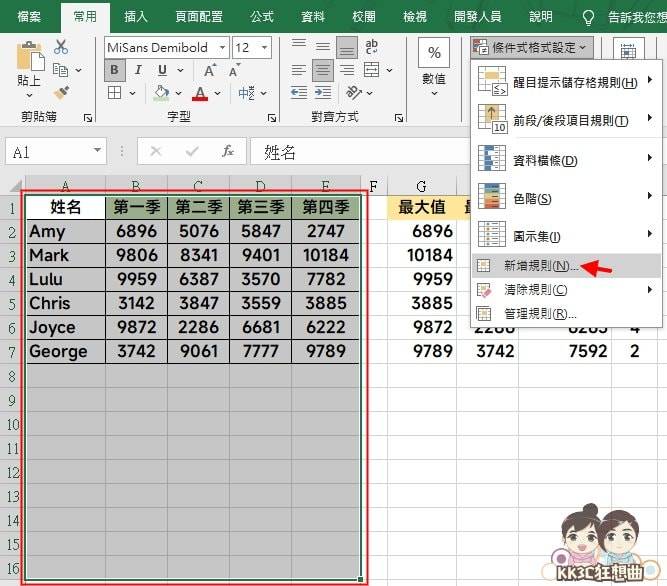Click Align Right icon
667x586 pixels.
(347, 70)
